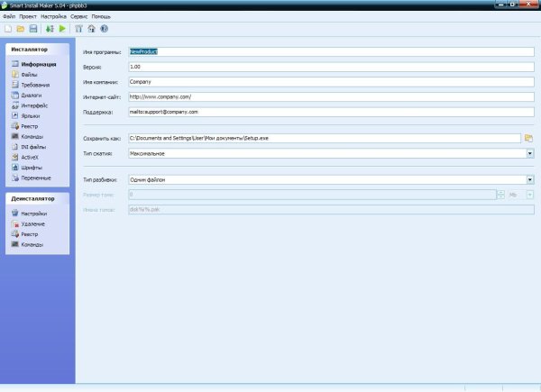Click the Имя компании field
This screenshot has width=541, height=392.
coord(331,82)
